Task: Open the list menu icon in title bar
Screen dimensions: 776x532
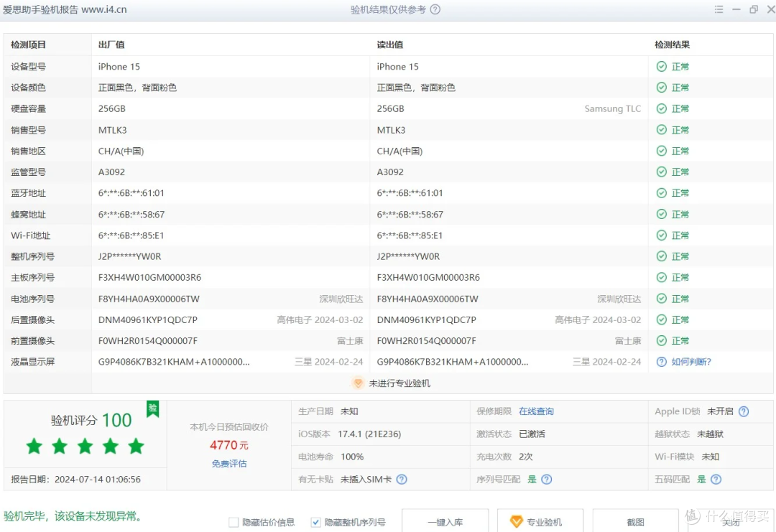Action: (x=719, y=9)
